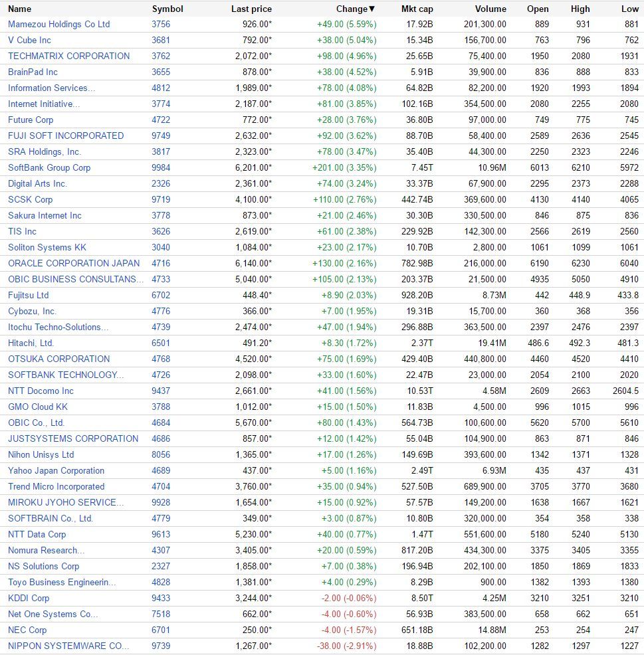Sort by the Mkt cap column header
The height and width of the screenshot is (655, 644).
coord(417,9)
